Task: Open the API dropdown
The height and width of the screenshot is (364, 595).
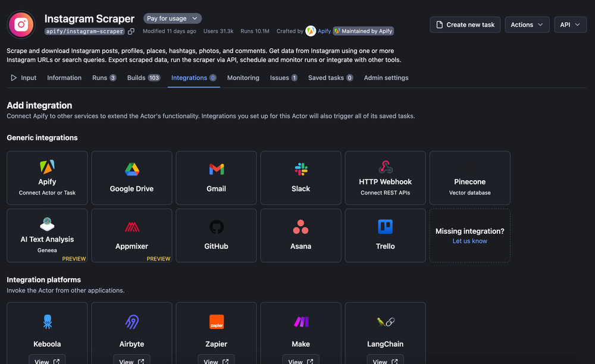Action: [570, 24]
